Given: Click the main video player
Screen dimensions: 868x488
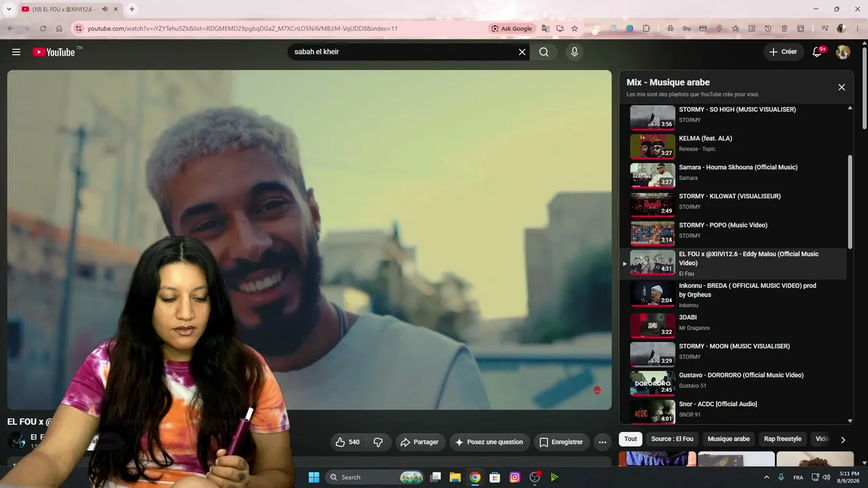Looking at the screenshot, I should pos(309,240).
